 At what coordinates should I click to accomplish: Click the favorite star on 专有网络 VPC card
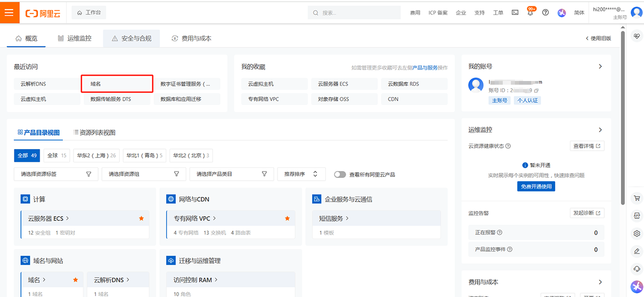click(287, 218)
